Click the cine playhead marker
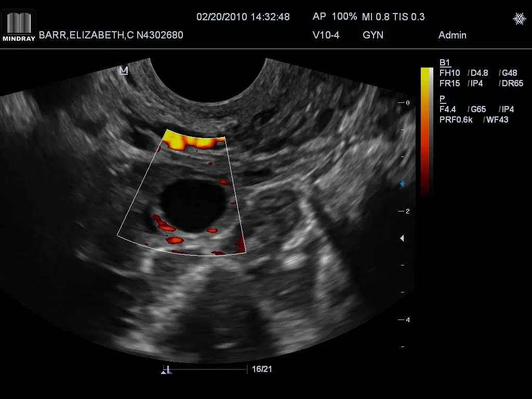The width and height of the screenshot is (532, 399). 168,370
